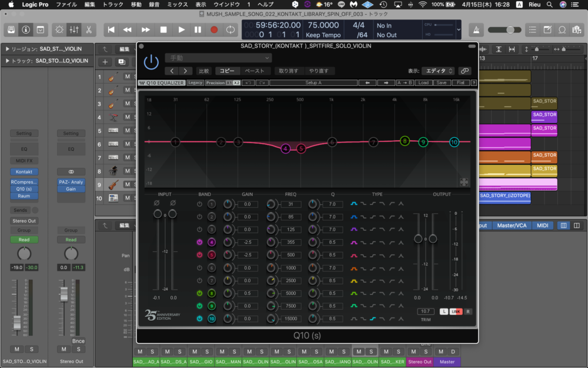The width and height of the screenshot is (588, 368).
Task: Toggle Cycle mode in the transport bar
Action: 230,29
